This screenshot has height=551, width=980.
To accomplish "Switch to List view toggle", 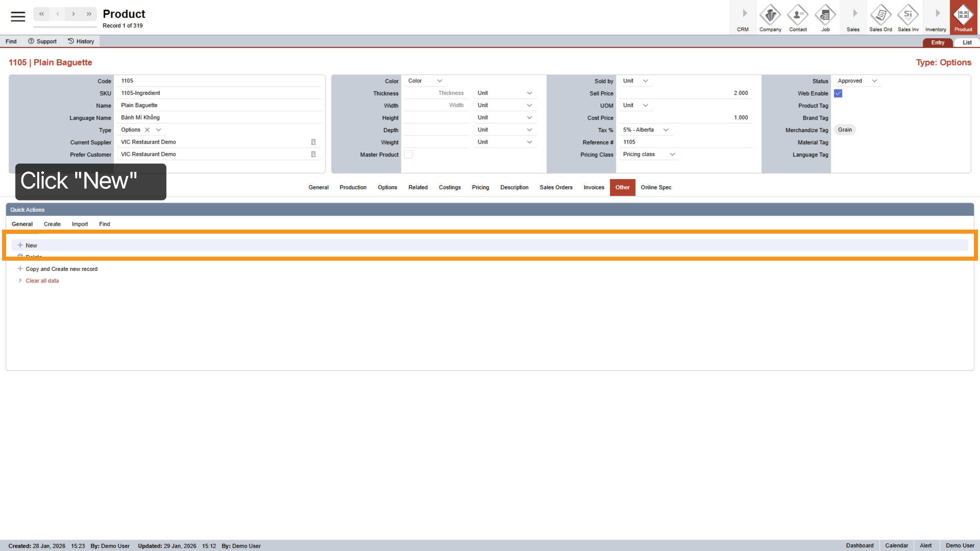I will tap(967, 42).
